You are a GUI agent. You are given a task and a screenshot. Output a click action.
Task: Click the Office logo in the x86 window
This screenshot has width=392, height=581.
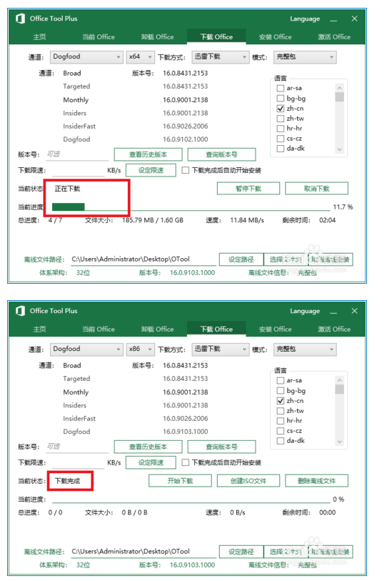(21, 311)
